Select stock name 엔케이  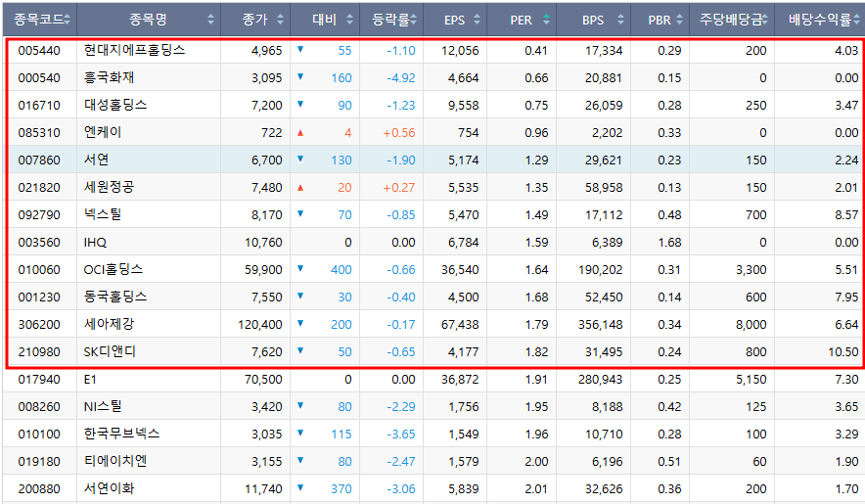click(x=103, y=132)
